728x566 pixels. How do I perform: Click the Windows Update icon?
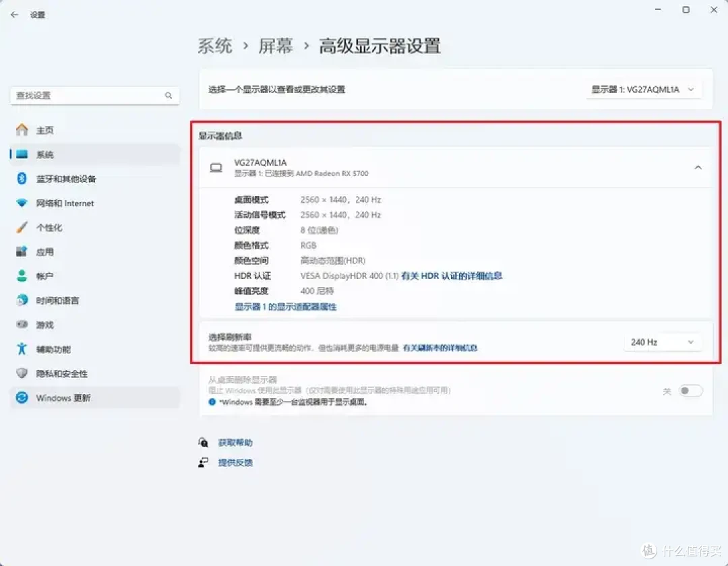point(22,398)
